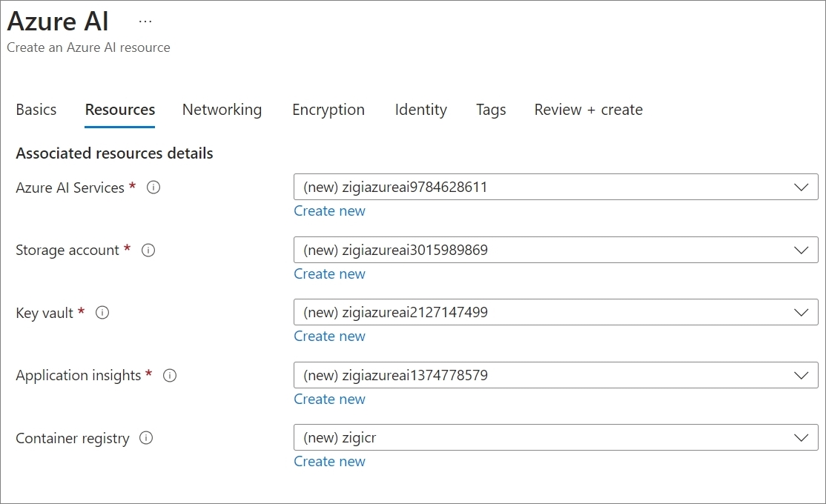The image size is (826, 504).
Task: Show info tooltip for Azure AI Services
Action: 153,188
